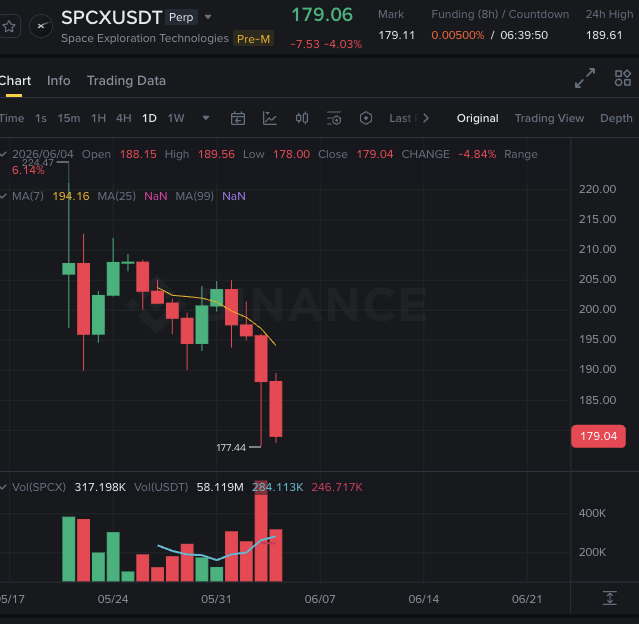
Task: Click Space Exploration Technologies name
Action: tap(145, 38)
